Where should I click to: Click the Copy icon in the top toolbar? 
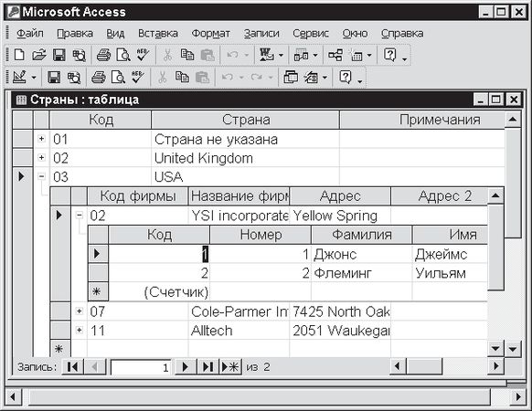pyautogui.click(x=187, y=55)
